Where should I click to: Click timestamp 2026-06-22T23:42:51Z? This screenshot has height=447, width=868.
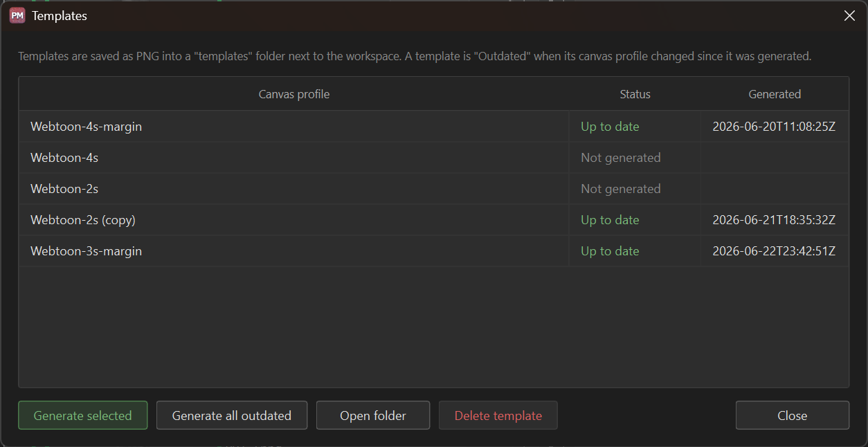(x=774, y=251)
